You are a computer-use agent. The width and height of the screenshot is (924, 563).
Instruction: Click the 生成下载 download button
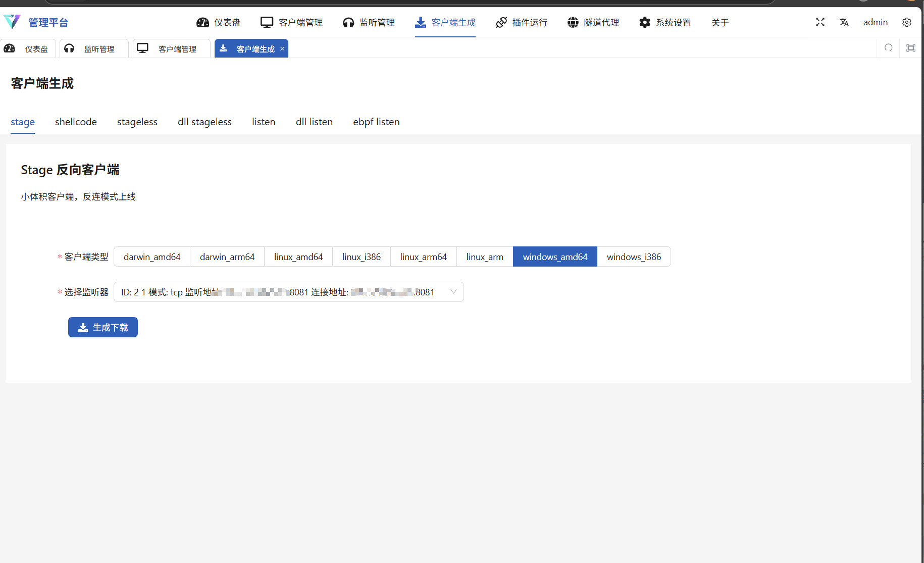tap(102, 327)
